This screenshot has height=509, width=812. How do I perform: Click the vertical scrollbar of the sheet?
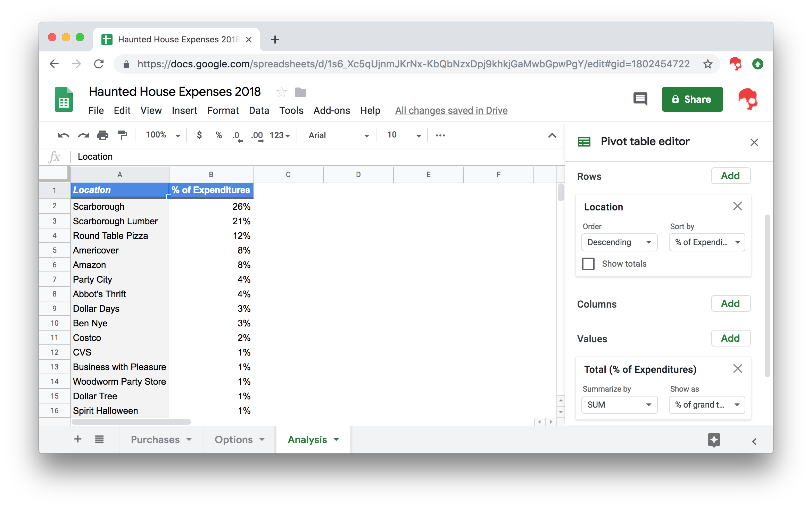click(x=561, y=192)
